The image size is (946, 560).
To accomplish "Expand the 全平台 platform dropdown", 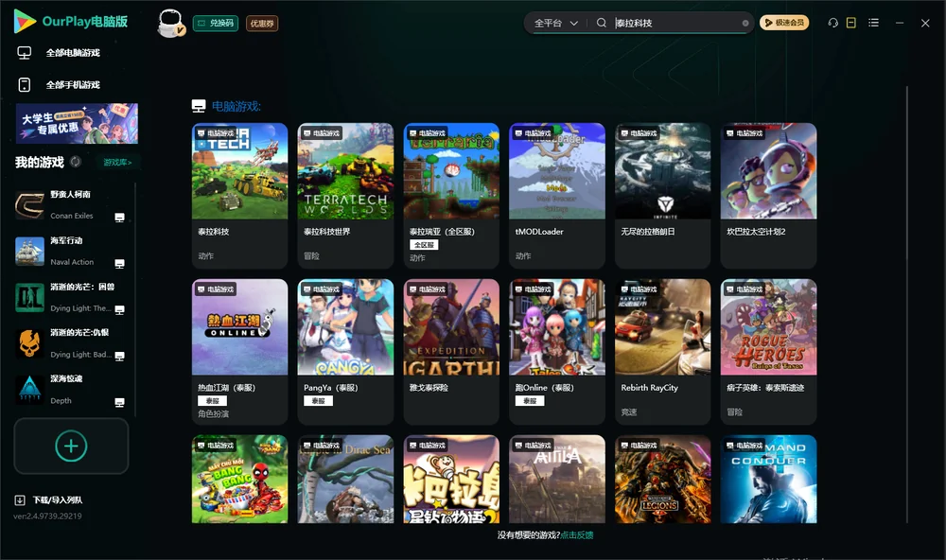I will pyautogui.click(x=555, y=23).
